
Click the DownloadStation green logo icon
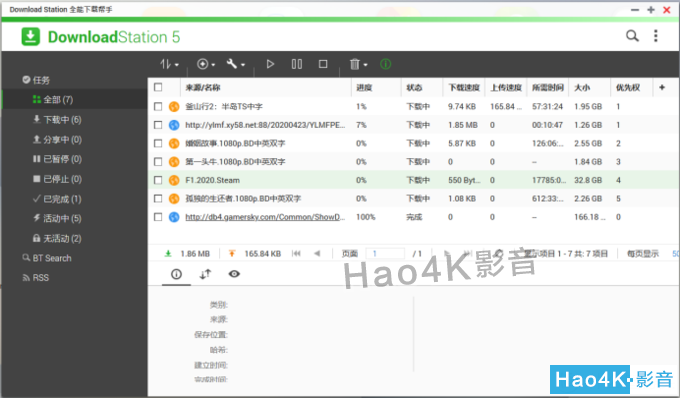coord(30,37)
